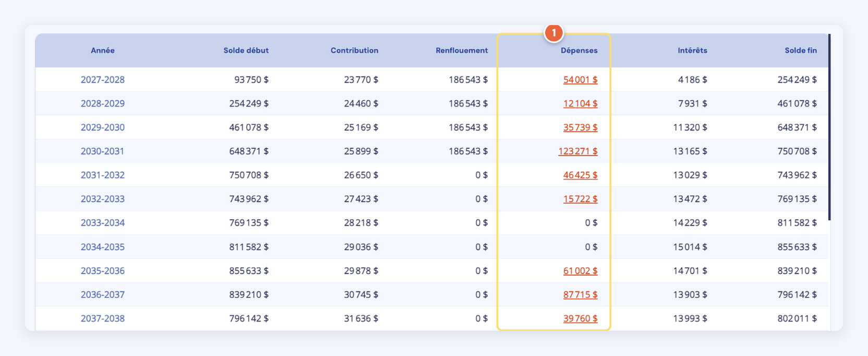Image resolution: width=868 pixels, height=356 pixels.
Task: Click the 750 708 $ ending balance for 2030-2031
Action: (797, 151)
